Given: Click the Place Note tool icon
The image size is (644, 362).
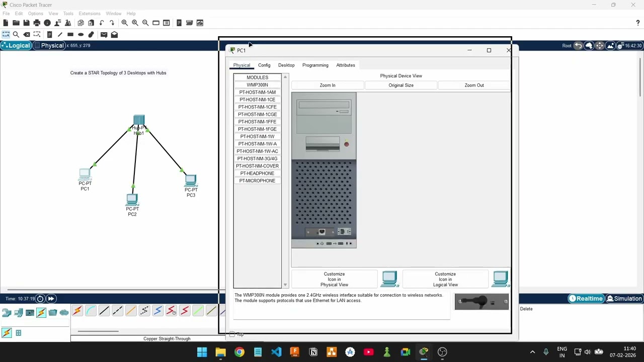Looking at the screenshot, I should click(49, 34).
